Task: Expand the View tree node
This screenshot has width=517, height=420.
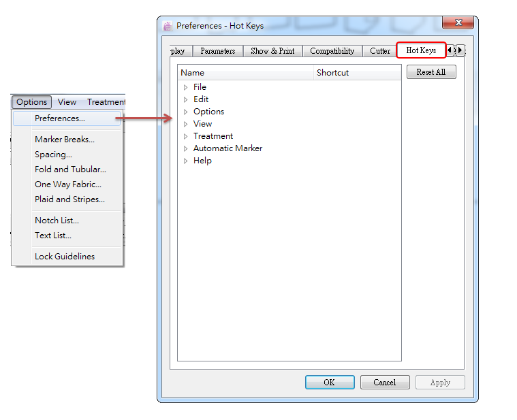Action: tap(185, 124)
